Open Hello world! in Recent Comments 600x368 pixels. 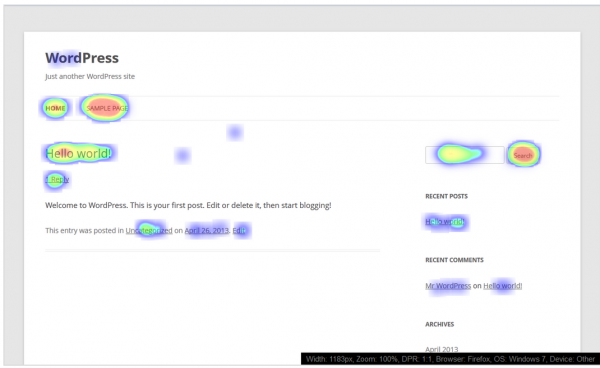[x=503, y=286]
